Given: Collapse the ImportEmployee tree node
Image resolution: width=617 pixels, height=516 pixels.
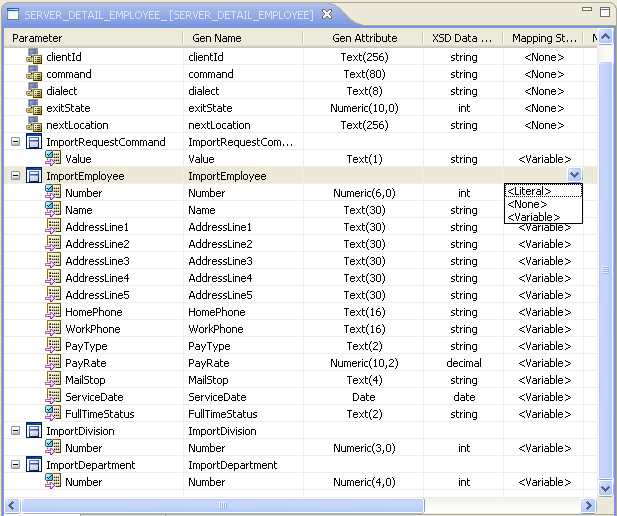Looking at the screenshot, I should pos(15,176).
